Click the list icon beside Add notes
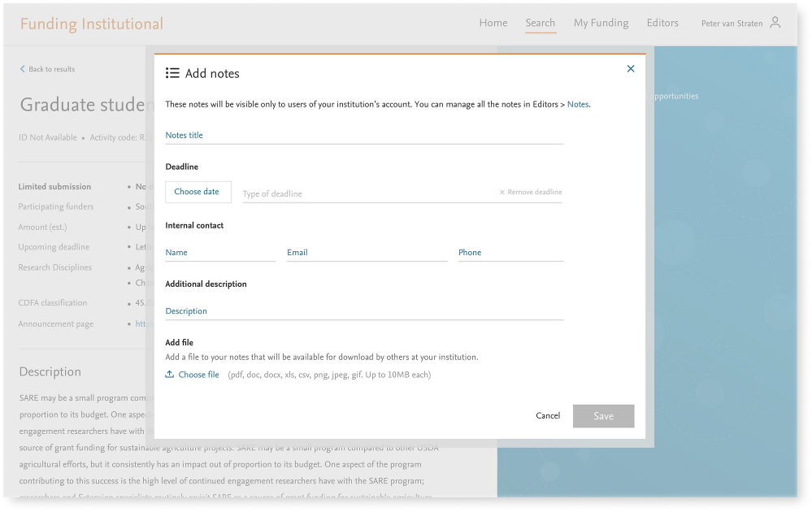 pyautogui.click(x=172, y=73)
